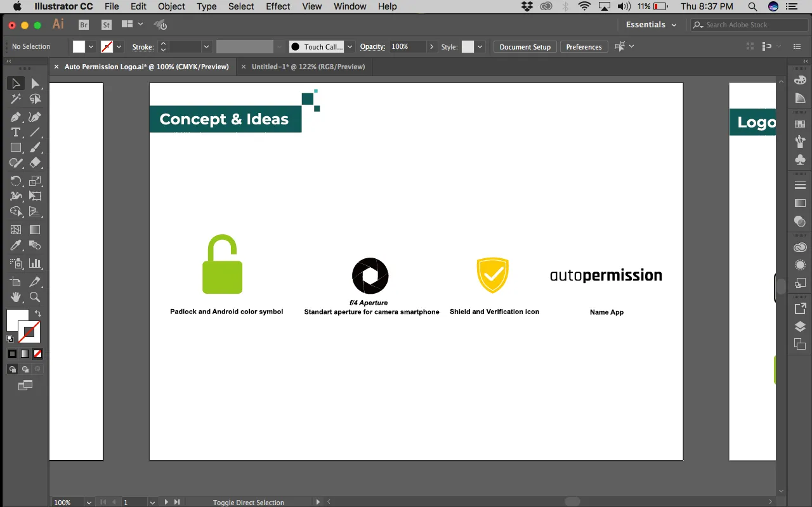Select the Type tool
The width and height of the screenshot is (812, 507).
click(16, 132)
